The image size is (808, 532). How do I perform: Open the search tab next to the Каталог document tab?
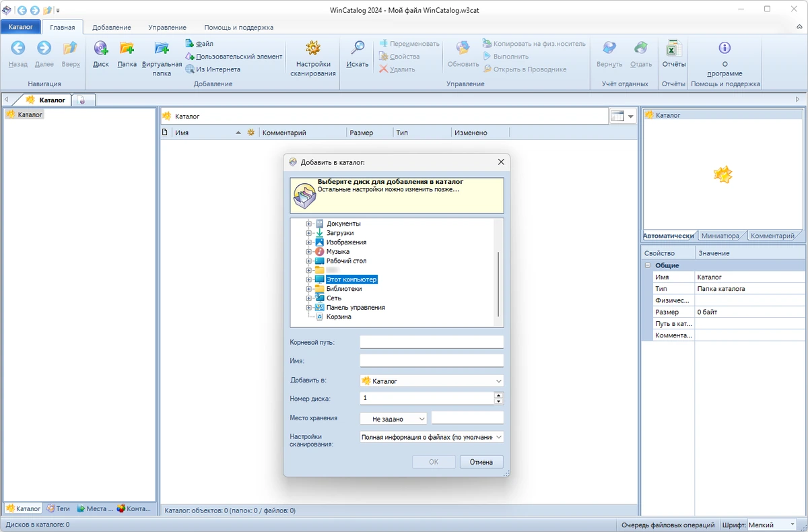(83, 100)
